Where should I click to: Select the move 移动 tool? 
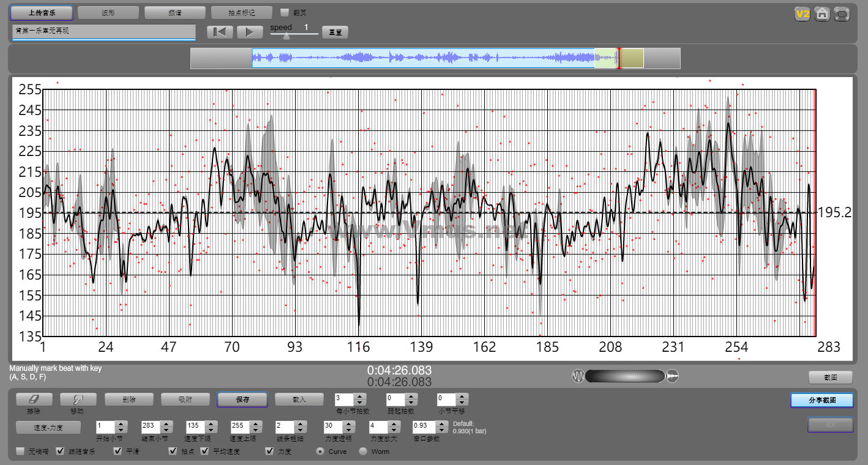[x=78, y=400]
